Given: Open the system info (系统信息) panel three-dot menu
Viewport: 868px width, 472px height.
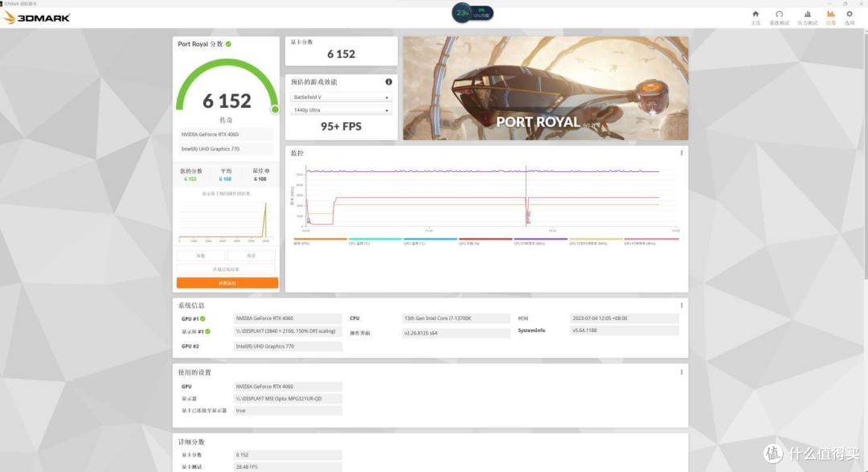Looking at the screenshot, I should (x=682, y=305).
